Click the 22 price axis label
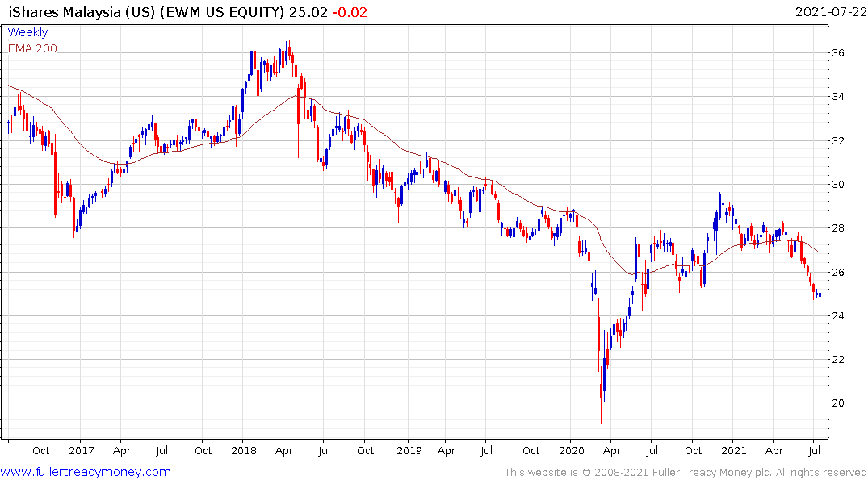The image size is (868, 484). coord(838,360)
